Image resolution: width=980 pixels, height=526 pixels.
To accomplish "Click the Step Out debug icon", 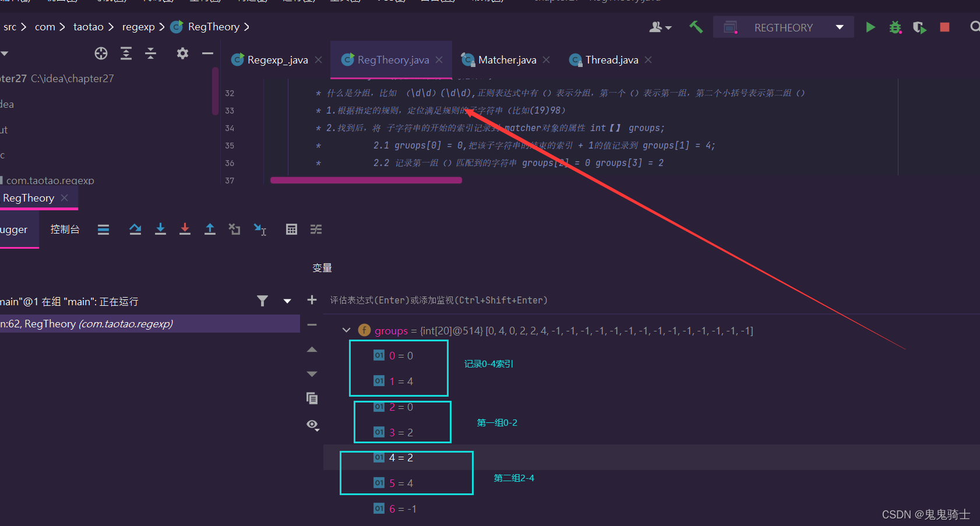I will [210, 230].
